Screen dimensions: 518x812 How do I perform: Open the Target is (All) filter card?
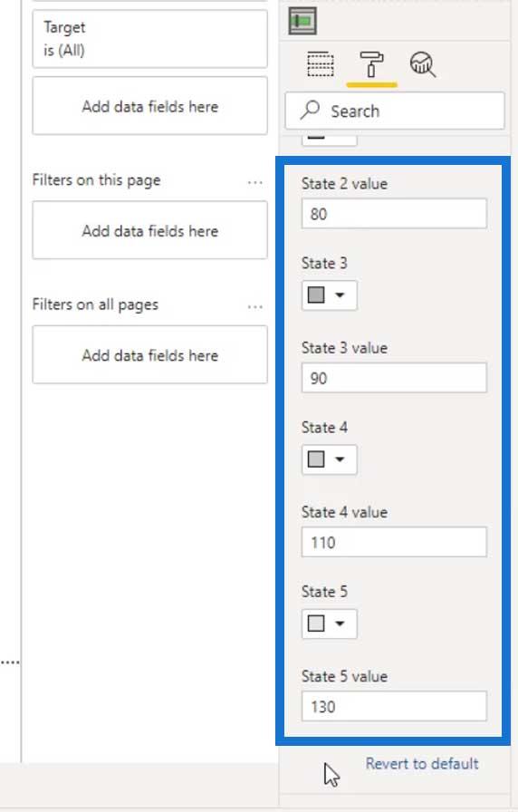[150, 39]
